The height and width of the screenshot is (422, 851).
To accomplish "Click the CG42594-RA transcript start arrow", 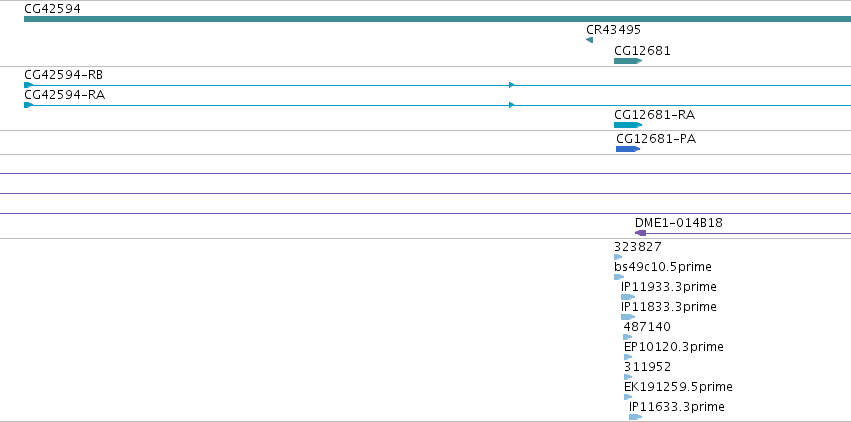I will coord(28,105).
